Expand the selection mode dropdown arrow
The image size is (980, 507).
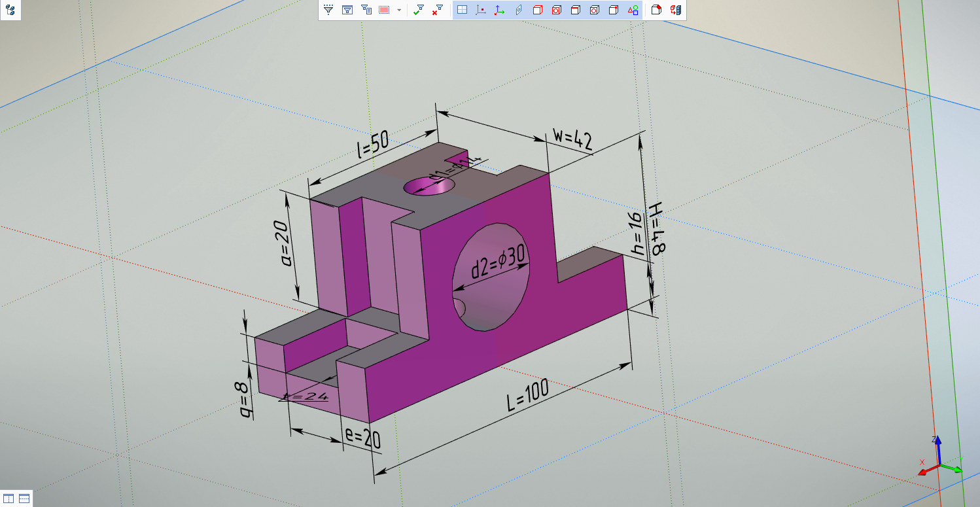399,10
